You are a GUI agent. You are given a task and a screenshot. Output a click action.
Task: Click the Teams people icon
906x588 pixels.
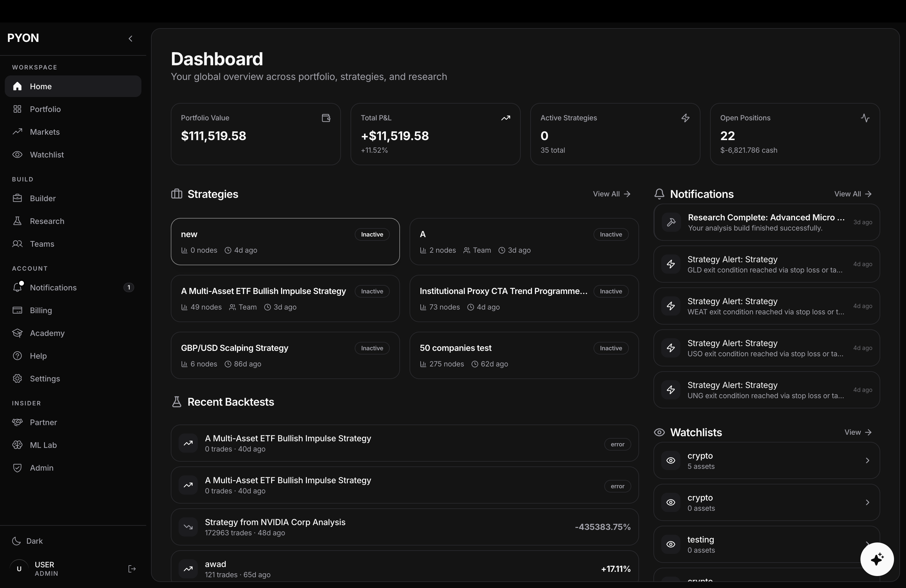click(17, 244)
